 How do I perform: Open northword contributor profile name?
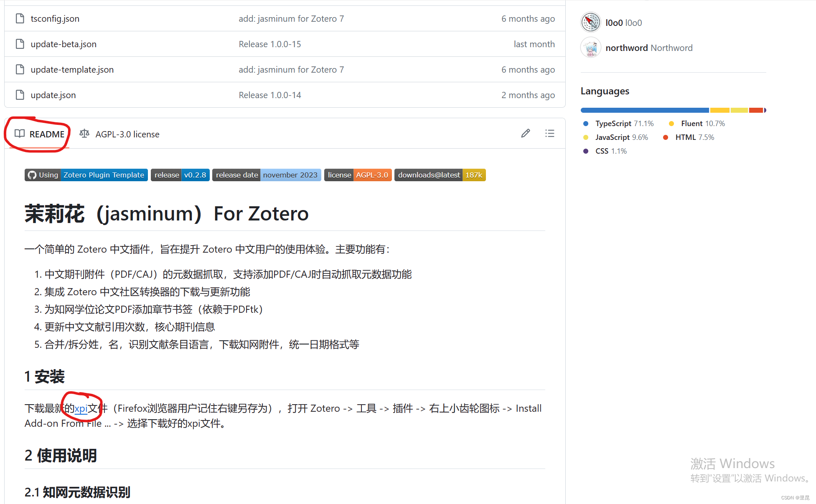pos(649,48)
